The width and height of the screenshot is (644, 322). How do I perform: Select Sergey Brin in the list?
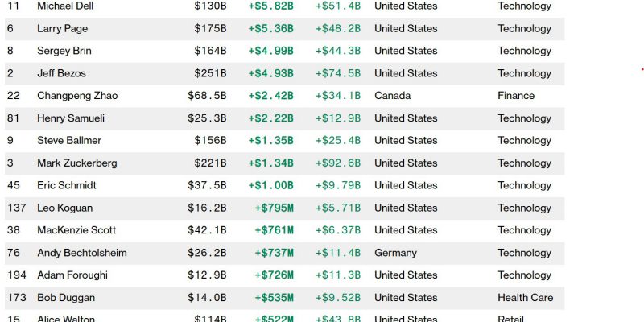64,51
